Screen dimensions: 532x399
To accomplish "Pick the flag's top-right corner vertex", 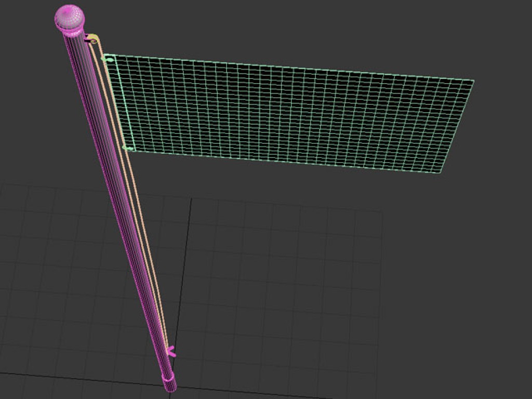I will (x=473, y=81).
